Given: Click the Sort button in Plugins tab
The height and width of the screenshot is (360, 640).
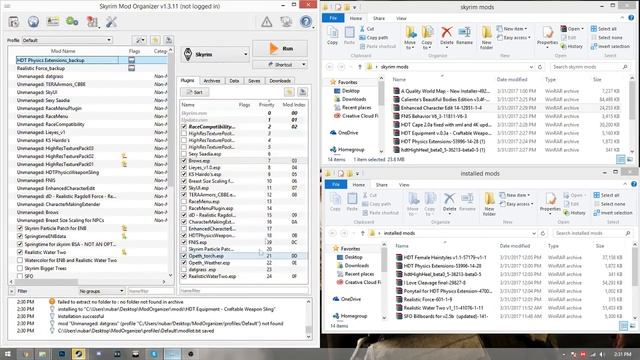Looking at the screenshot, I should pos(195,92).
